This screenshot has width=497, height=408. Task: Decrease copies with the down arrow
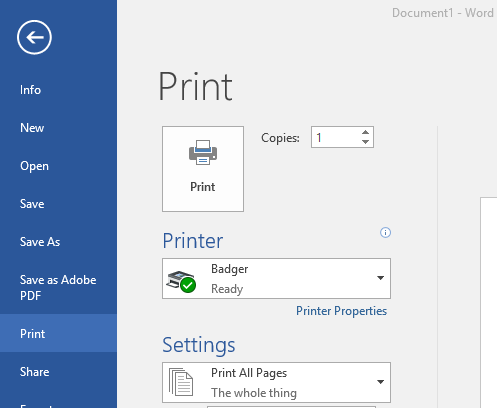(365, 142)
